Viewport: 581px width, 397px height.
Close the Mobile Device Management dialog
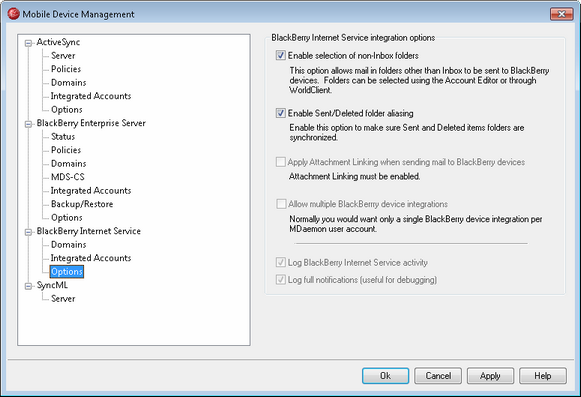click(x=561, y=14)
